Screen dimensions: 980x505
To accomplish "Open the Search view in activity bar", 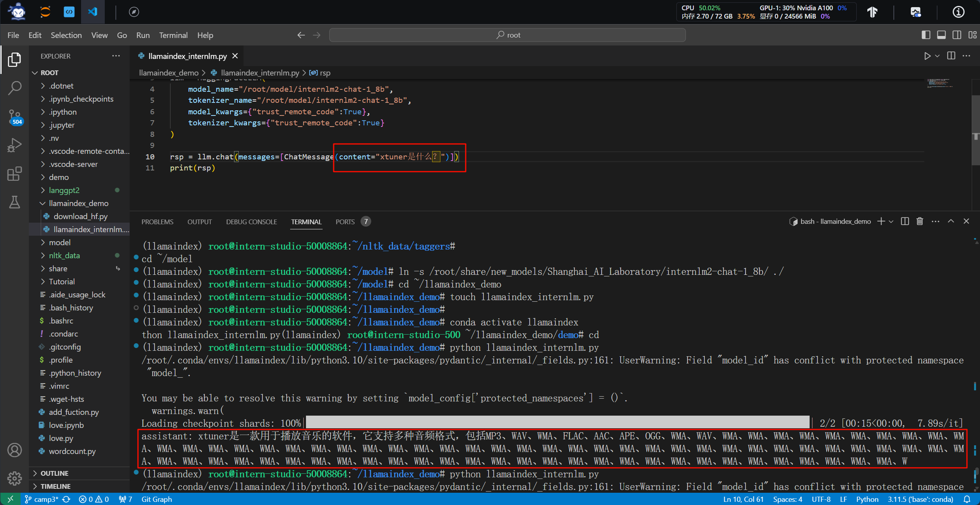I will (15, 88).
